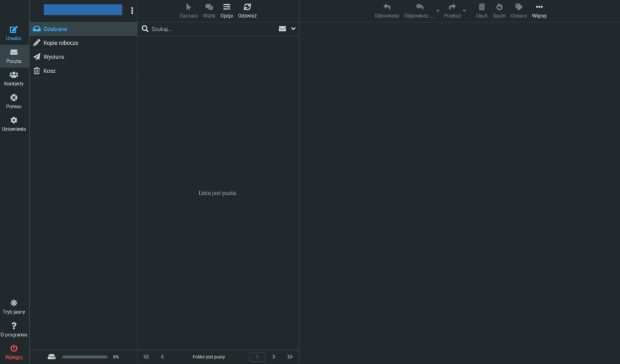Click the Usuń trash icon
This screenshot has width=620, height=364.
pyautogui.click(x=482, y=7)
